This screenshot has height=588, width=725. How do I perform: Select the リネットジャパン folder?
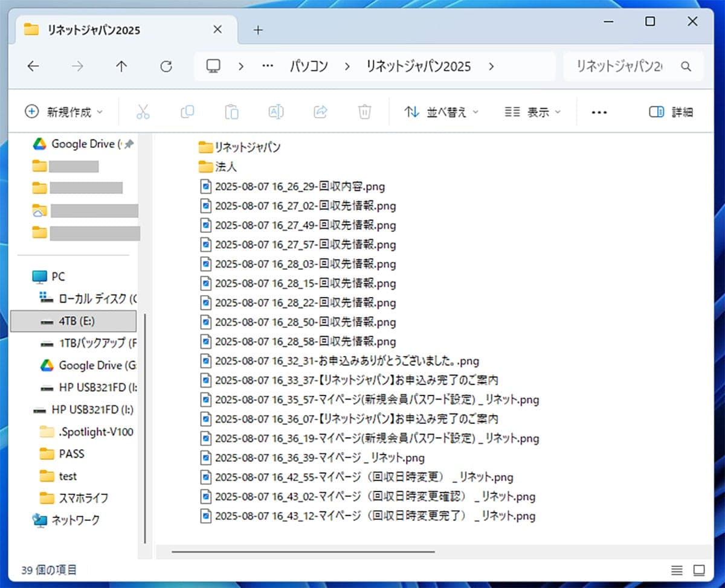[240, 147]
